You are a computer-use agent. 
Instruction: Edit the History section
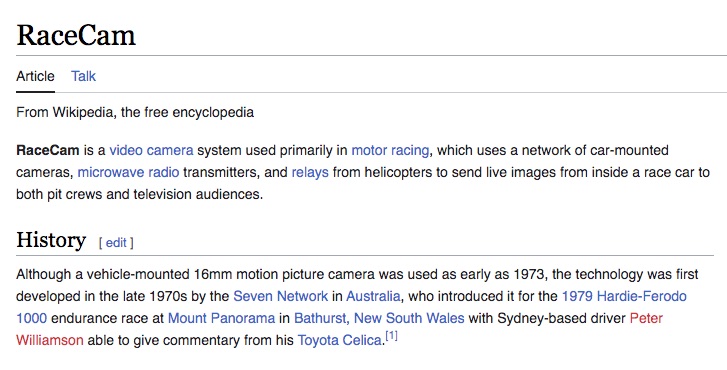[116, 242]
